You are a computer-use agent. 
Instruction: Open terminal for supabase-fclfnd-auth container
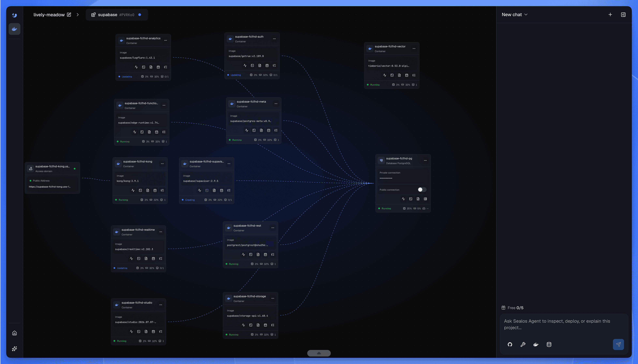(252, 65)
